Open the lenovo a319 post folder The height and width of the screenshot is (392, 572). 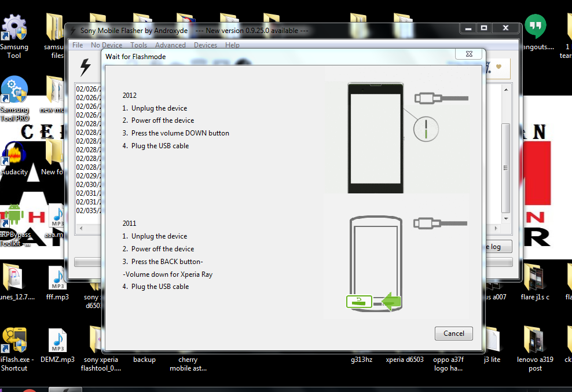click(535, 349)
